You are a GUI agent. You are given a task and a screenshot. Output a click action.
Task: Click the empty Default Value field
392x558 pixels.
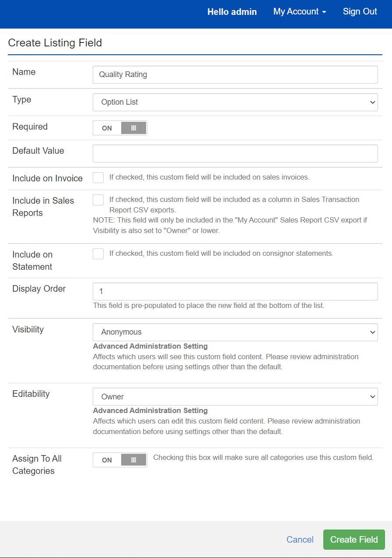click(x=235, y=153)
